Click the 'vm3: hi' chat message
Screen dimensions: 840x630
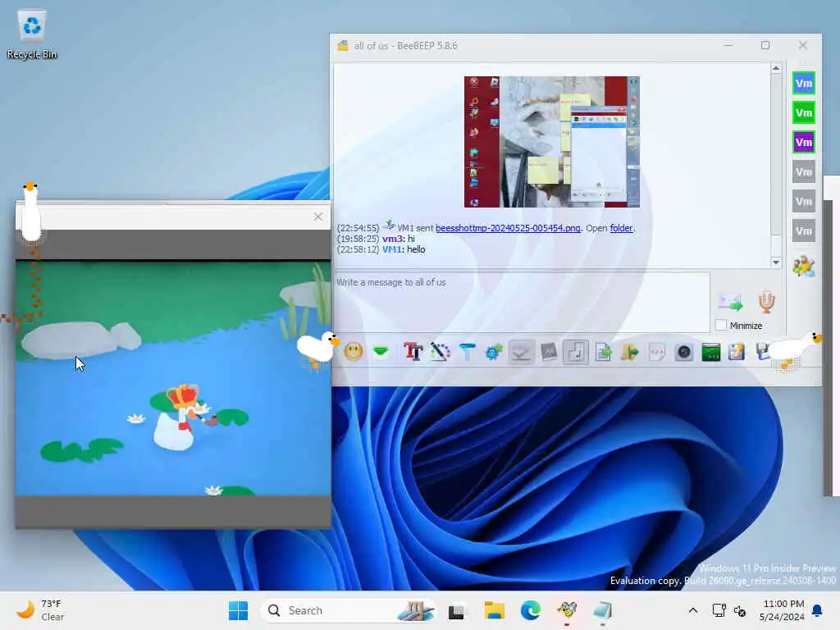376,239
